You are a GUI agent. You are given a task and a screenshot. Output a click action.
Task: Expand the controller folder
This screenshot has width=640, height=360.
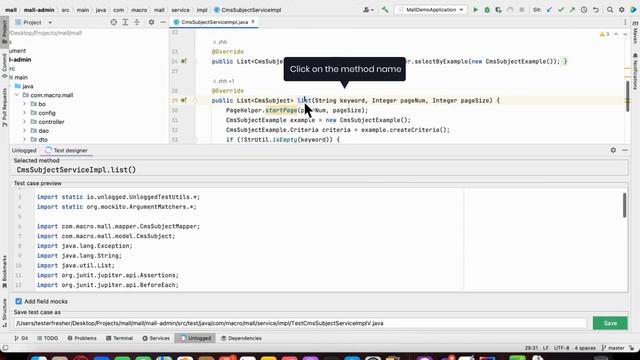tap(24, 122)
